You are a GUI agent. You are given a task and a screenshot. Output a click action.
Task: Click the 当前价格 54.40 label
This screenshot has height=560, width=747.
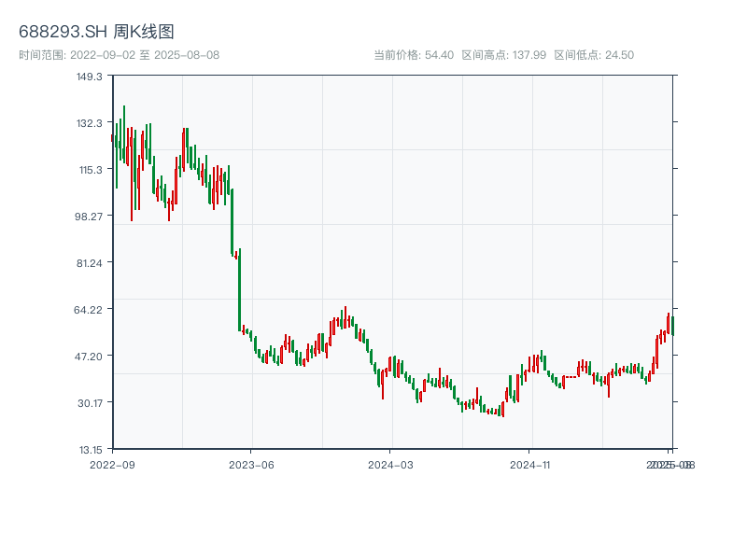click(414, 55)
